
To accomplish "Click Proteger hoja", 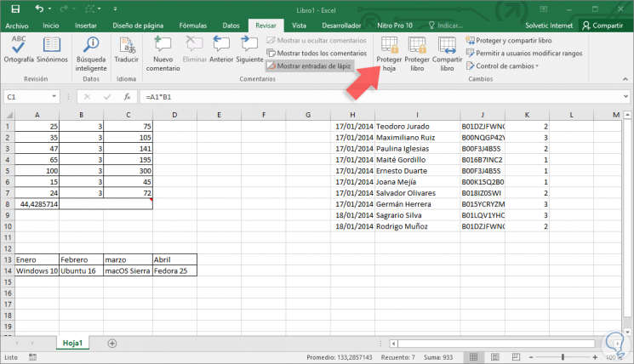I will (x=389, y=54).
